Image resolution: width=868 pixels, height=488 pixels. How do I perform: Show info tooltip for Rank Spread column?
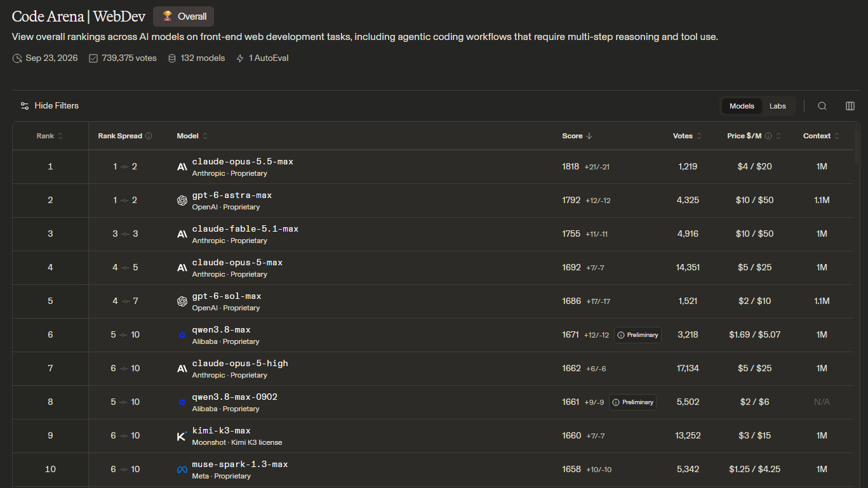click(149, 136)
